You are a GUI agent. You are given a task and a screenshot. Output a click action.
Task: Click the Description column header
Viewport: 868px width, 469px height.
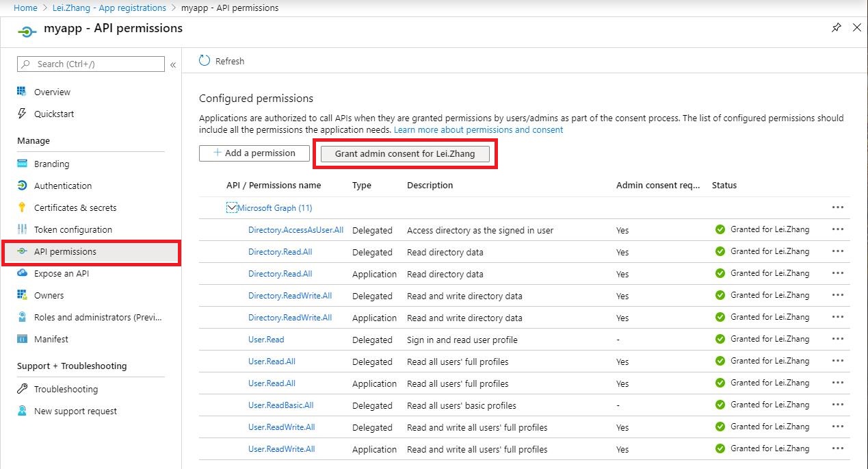tap(430, 185)
